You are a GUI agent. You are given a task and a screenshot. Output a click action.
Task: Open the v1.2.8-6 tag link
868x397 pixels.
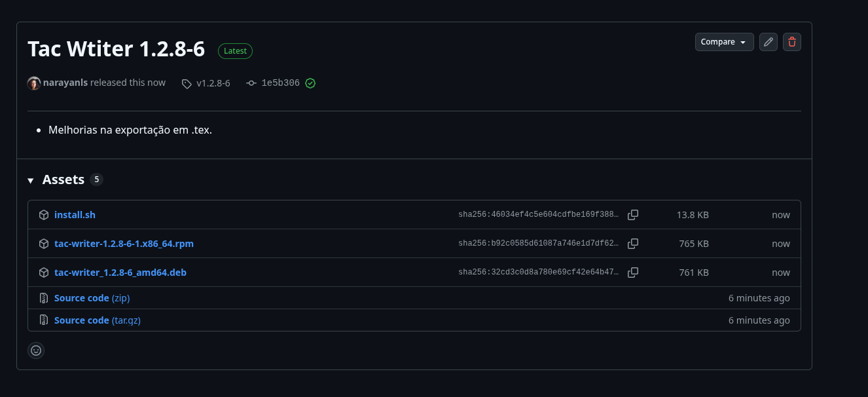coord(213,83)
